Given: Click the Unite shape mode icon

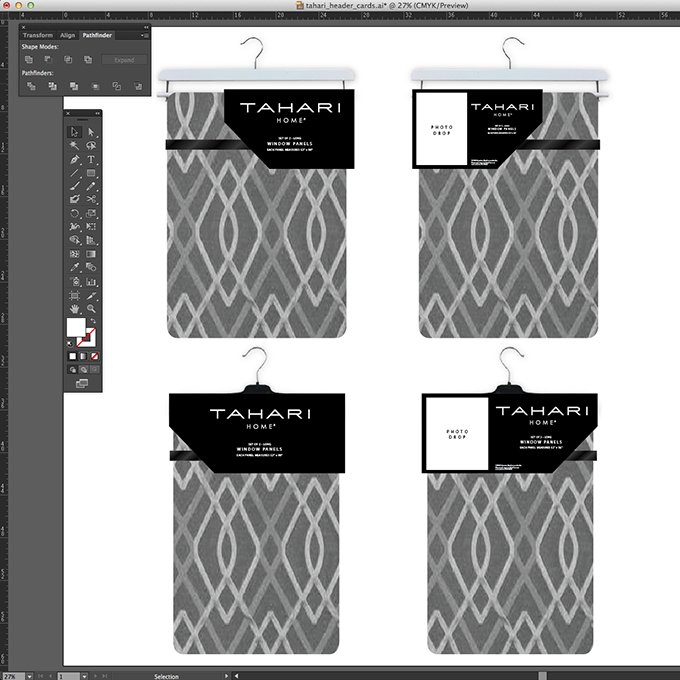Looking at the screenshot, I should 29,59.
